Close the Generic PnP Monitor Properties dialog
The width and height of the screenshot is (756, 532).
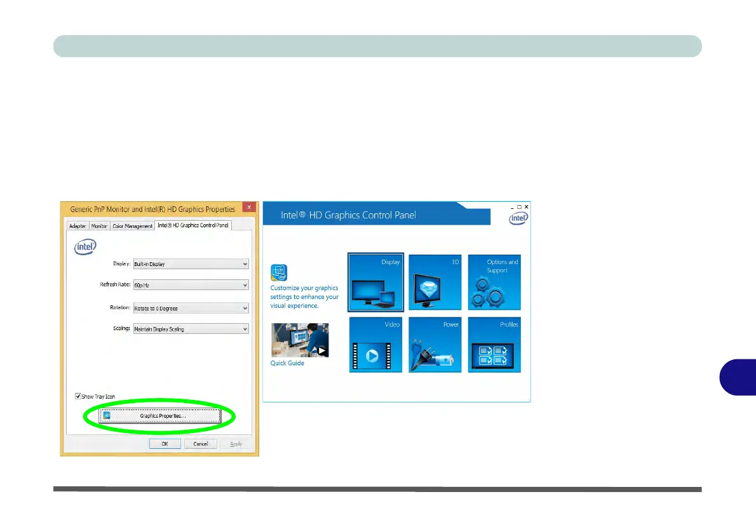coord(249,207)
